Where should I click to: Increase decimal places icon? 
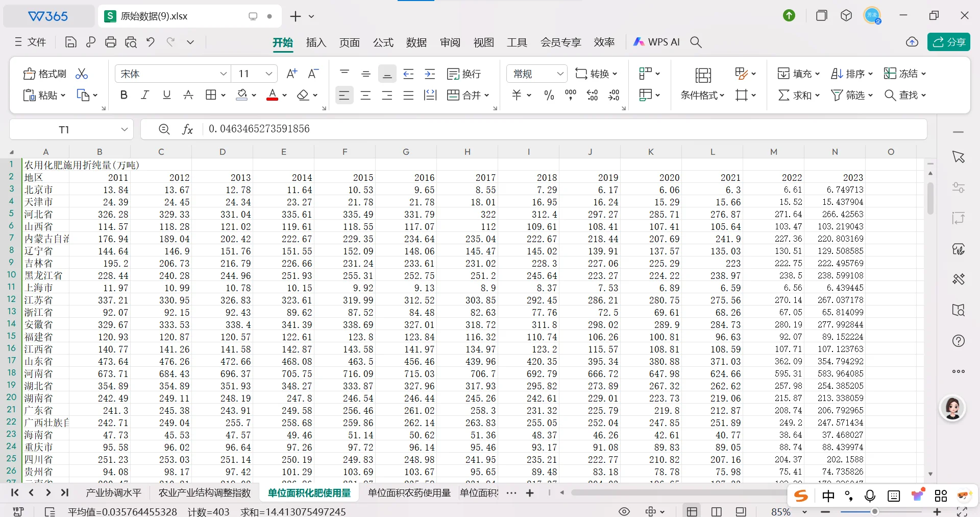tap(593, 95)
